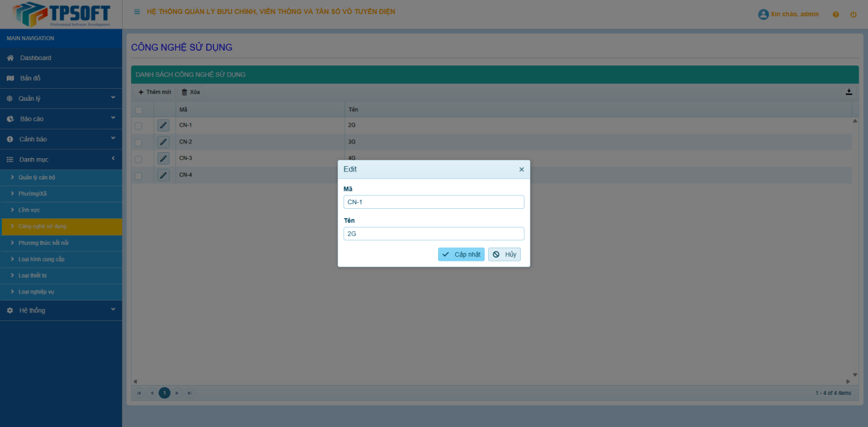Toggle the select-all header checkbox
Screen dimensions: 868x427
pyautogui.click(x=139, y=109)
